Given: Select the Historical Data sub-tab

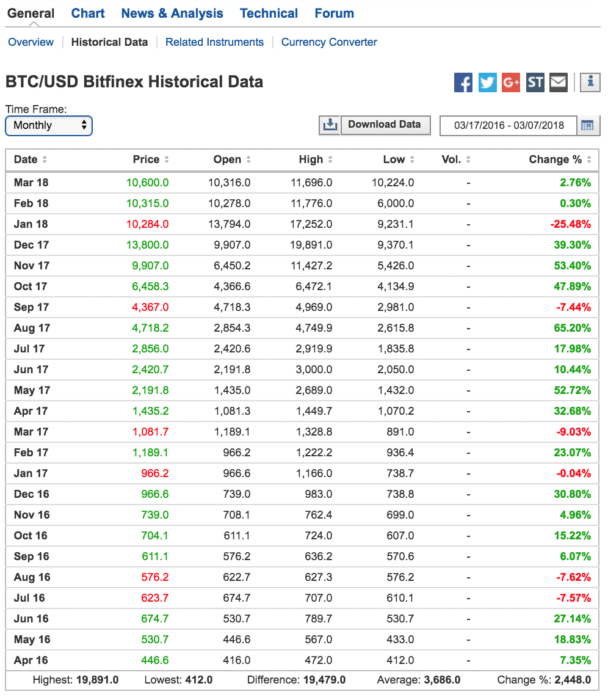Looking at the screenshot, I should click(x=110, y=42).
